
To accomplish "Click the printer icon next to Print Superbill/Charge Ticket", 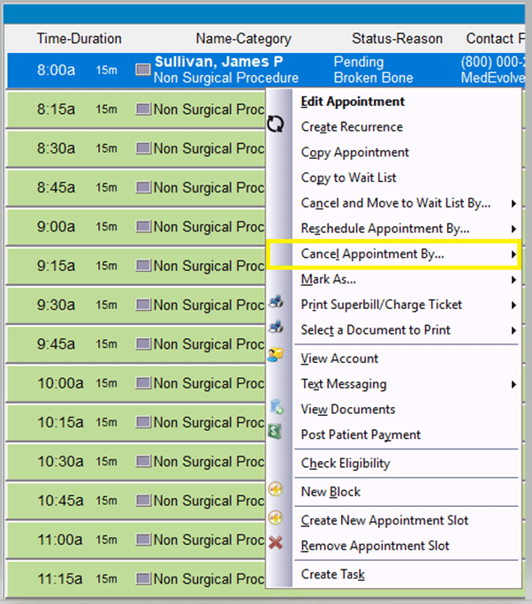I will (x=276, y=302).
